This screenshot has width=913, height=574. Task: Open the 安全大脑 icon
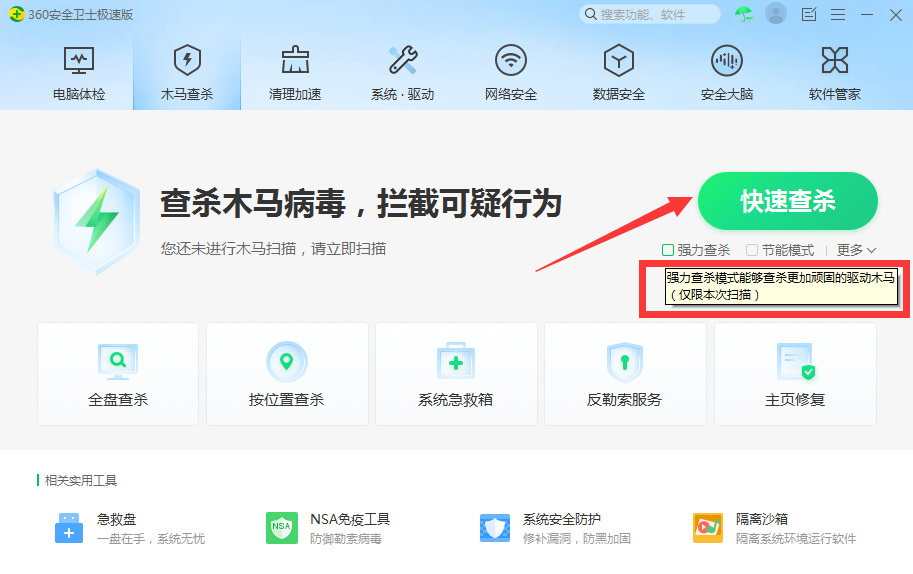(727, 60)
